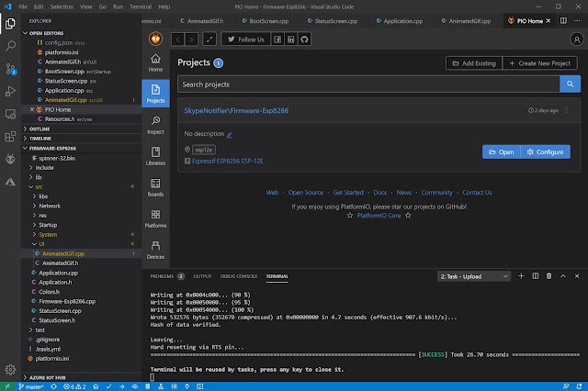Open the Devices section in PIO sidebar

[155, 250]
